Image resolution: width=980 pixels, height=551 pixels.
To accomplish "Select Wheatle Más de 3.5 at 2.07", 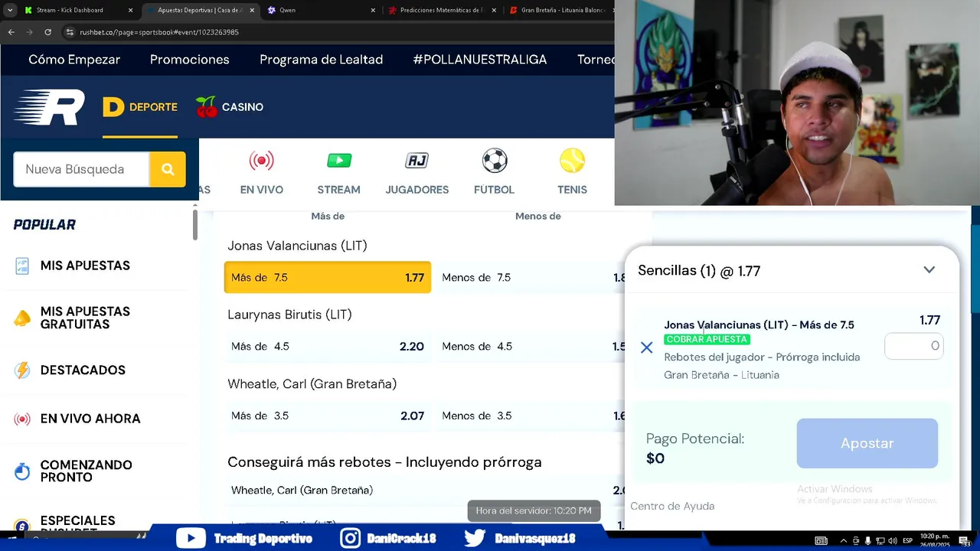I will [328, 416].
